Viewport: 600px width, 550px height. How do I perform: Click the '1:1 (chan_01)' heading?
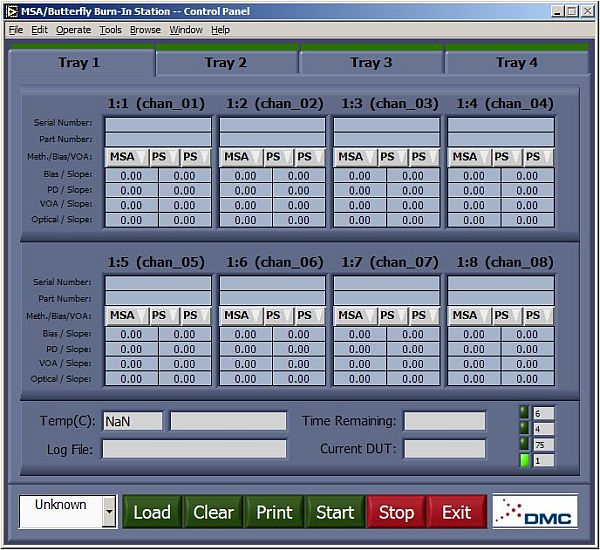coord(156,103)
